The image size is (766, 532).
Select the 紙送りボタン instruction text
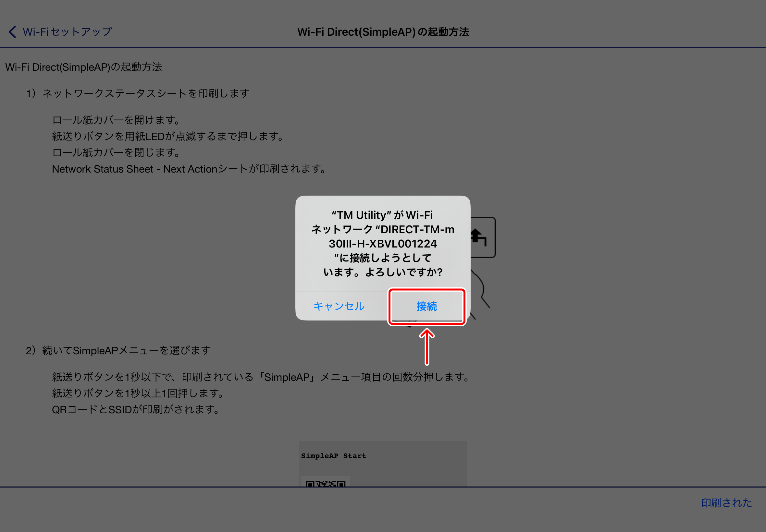[x=168, y=136]
